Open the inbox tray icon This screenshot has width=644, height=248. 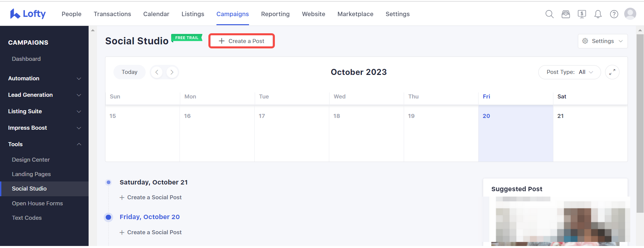[566, 14]
